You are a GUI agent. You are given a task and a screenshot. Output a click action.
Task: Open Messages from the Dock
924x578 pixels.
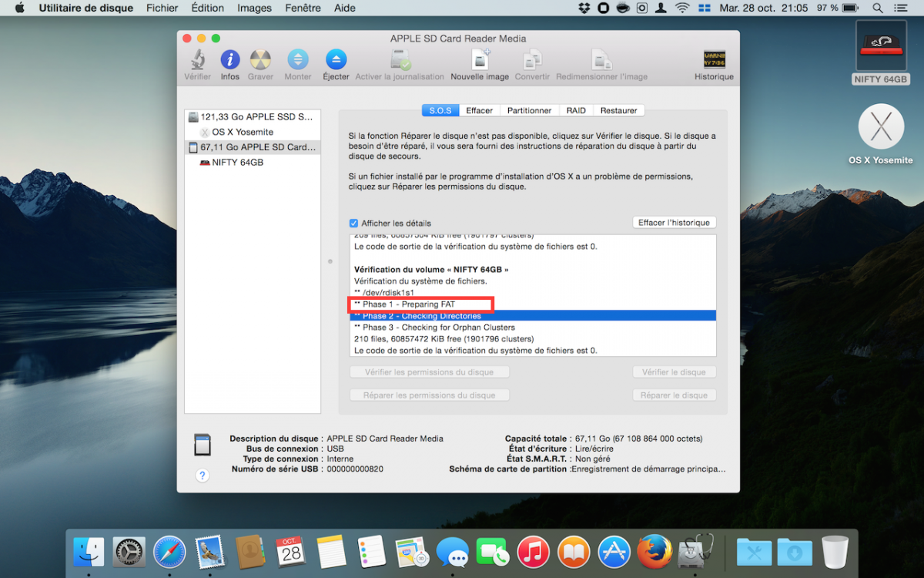[452, 552]
